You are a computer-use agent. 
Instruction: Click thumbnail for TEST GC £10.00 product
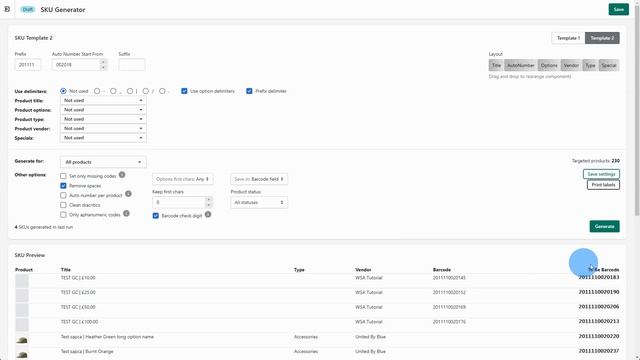22,281
